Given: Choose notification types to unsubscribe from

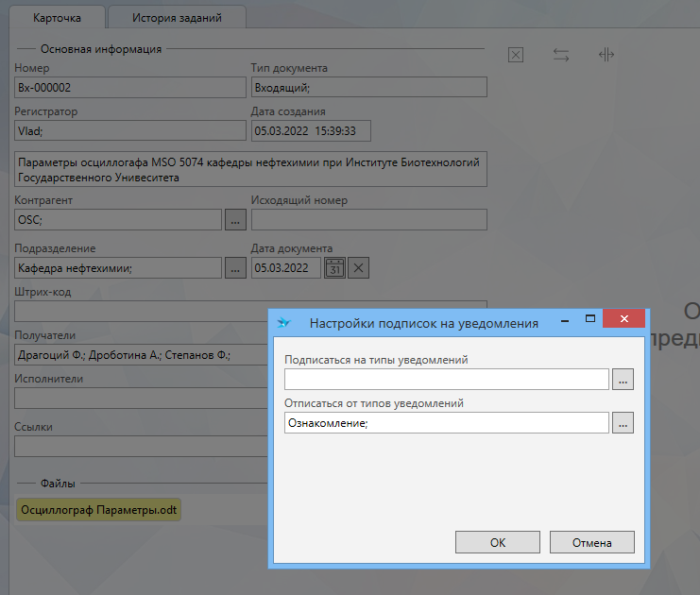Looking at the screenshot, I should pyautogui.click(x=623, y=423).
